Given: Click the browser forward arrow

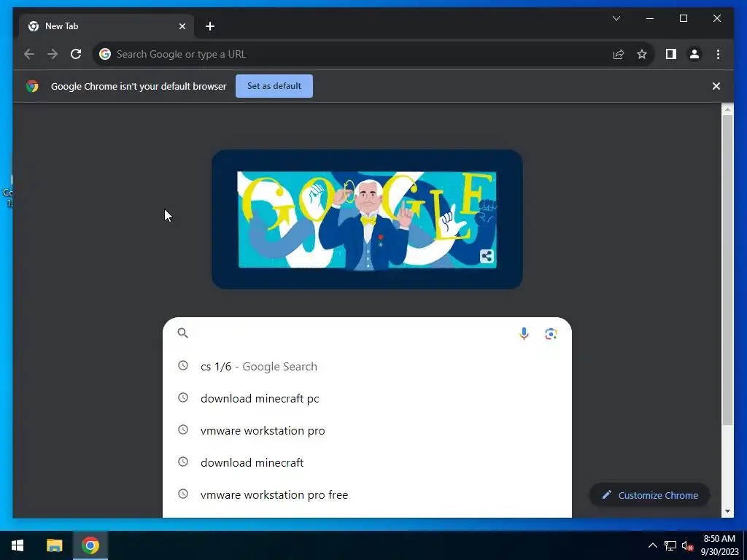Looking at the screenshot, I should [53, 54].
